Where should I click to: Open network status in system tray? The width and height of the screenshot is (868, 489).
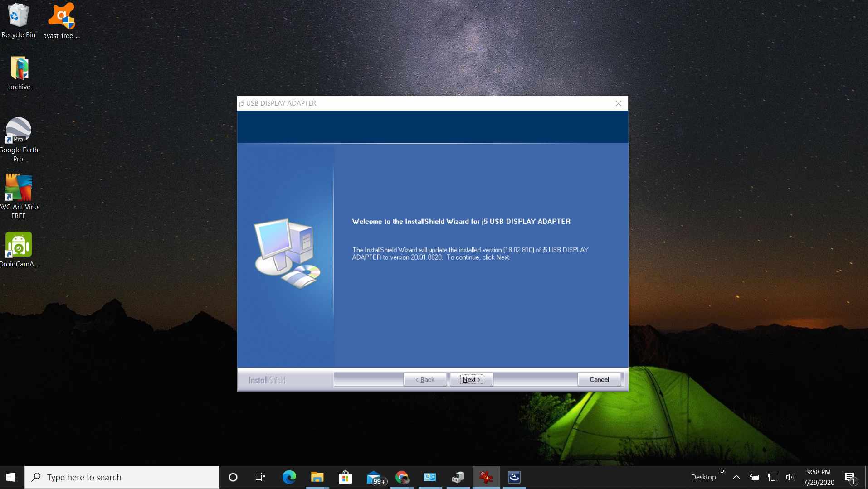tap(773, 477)
